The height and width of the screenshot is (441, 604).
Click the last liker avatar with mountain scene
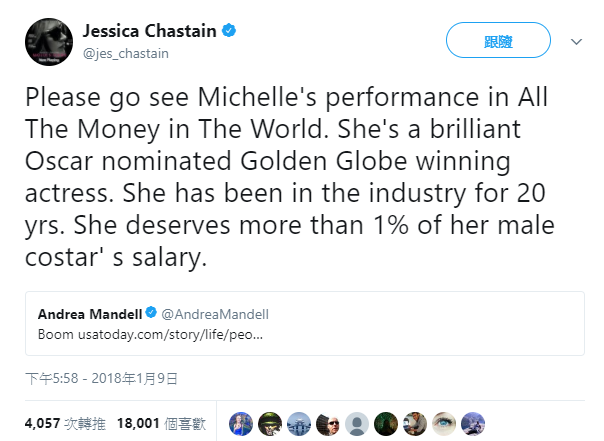(473, 424)
